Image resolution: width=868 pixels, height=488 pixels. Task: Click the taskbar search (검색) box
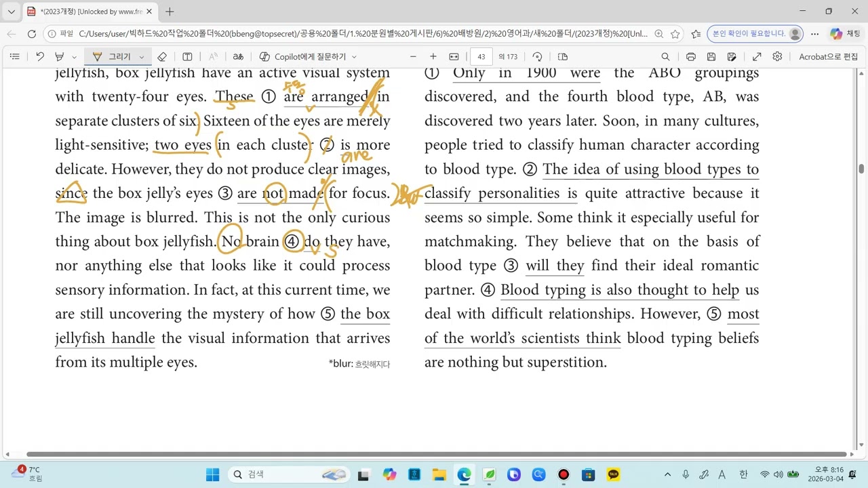290,474
